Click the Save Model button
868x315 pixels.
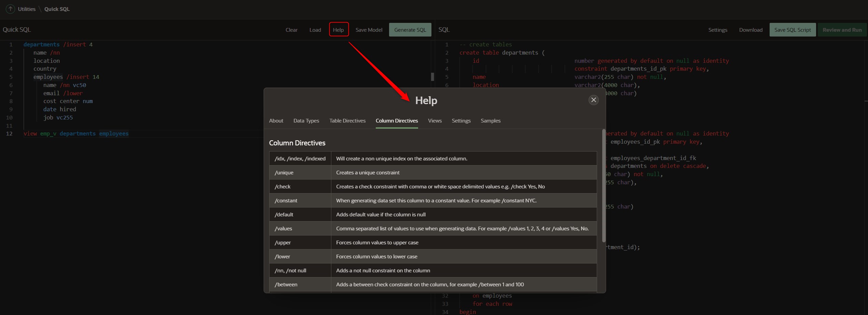click(369, 30)
